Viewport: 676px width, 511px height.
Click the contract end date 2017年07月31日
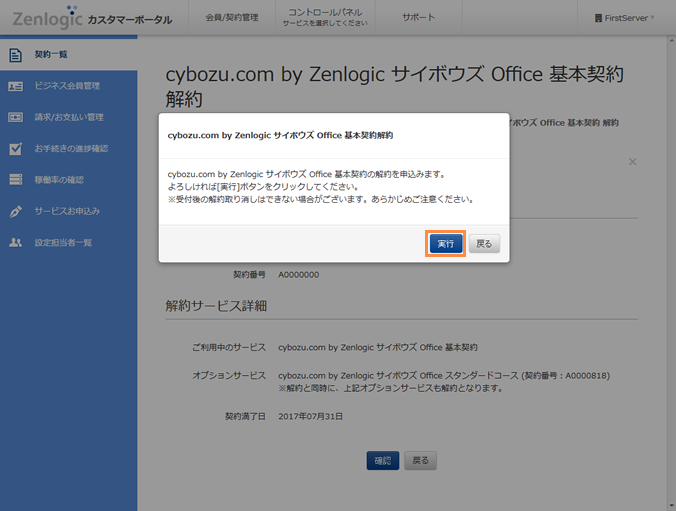coord(310,417)
